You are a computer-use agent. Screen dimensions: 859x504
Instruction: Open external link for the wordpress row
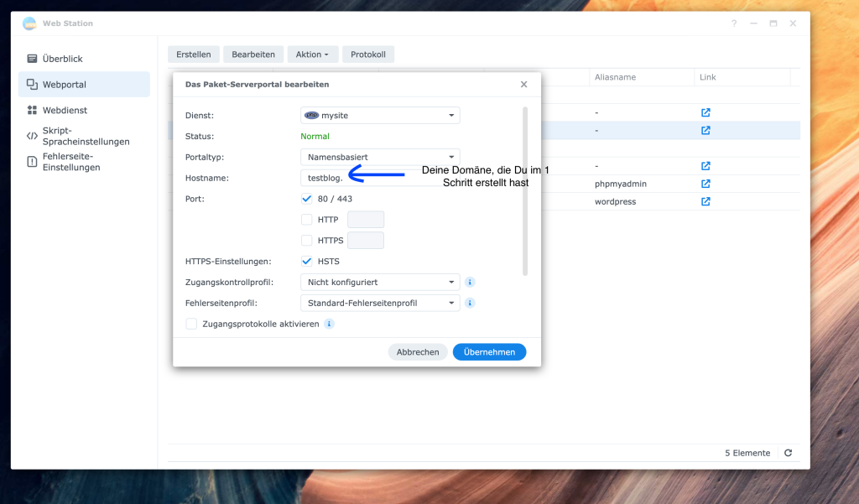705,202
